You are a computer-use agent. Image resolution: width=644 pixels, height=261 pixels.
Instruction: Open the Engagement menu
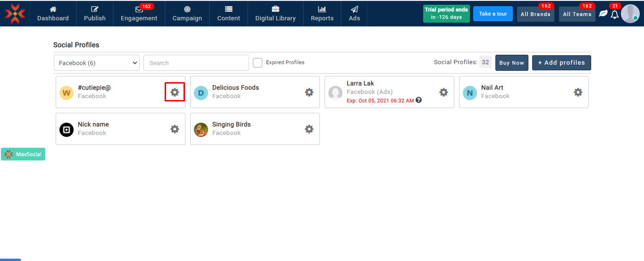click(x=139, y=14)
